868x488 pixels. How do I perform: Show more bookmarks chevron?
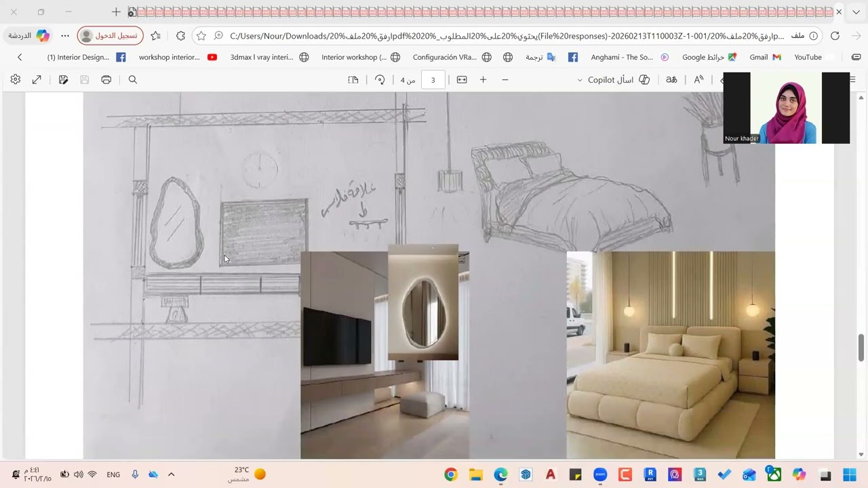pyautogui.click(x=20, y=58)
